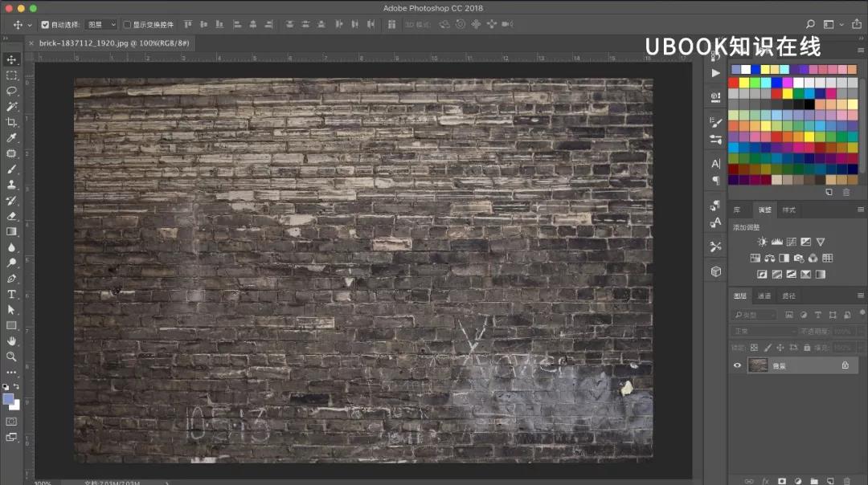
Task: Toggle lock transparent pixels in Layers panel
Action: (754, 348)
